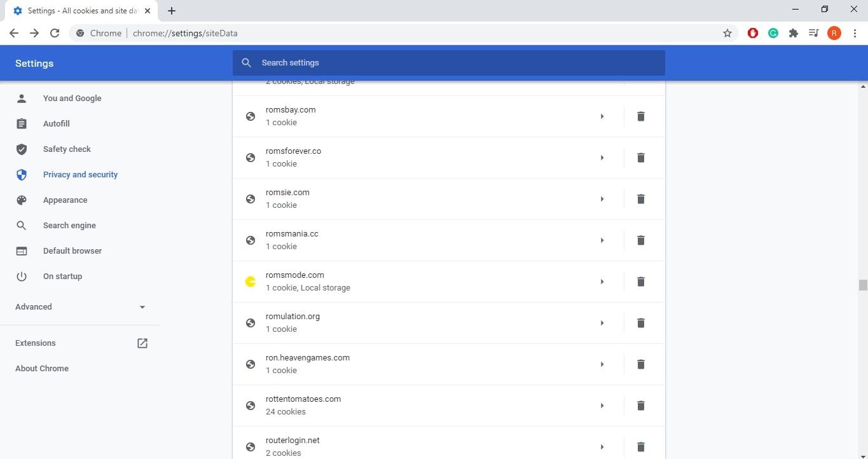Click ron.heavengames.com site name
This screenshot has height=459, width=868.
tap(308, 358)
